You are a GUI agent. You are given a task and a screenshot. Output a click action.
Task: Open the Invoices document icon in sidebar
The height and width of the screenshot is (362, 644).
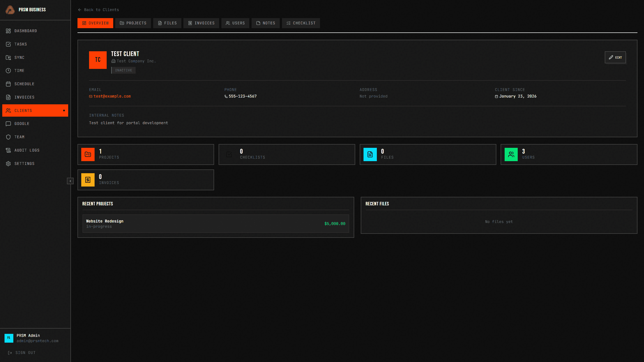point(8,97)
